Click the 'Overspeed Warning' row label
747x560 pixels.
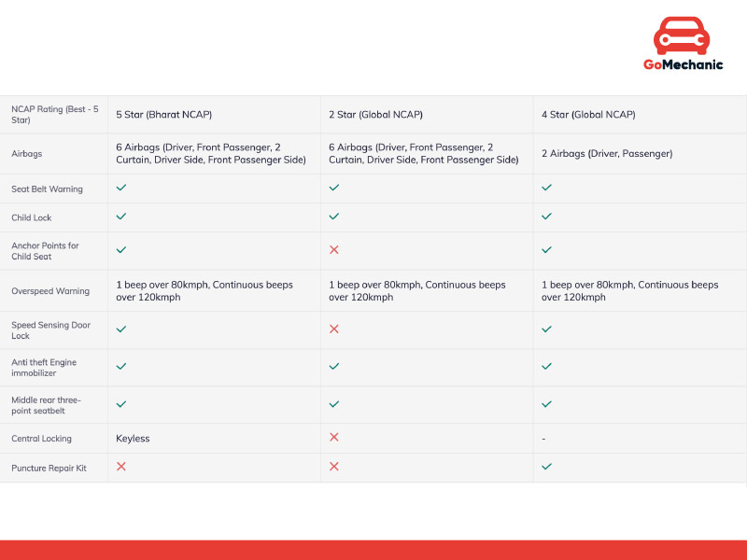(x=50, y=291)
